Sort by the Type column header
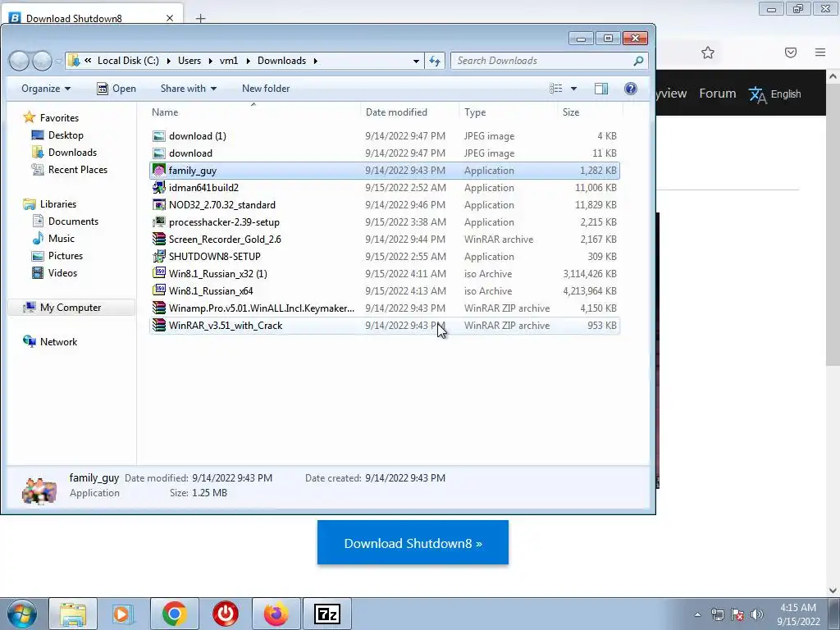The width and height of the screenshot is (840, 630). (509, 112)
